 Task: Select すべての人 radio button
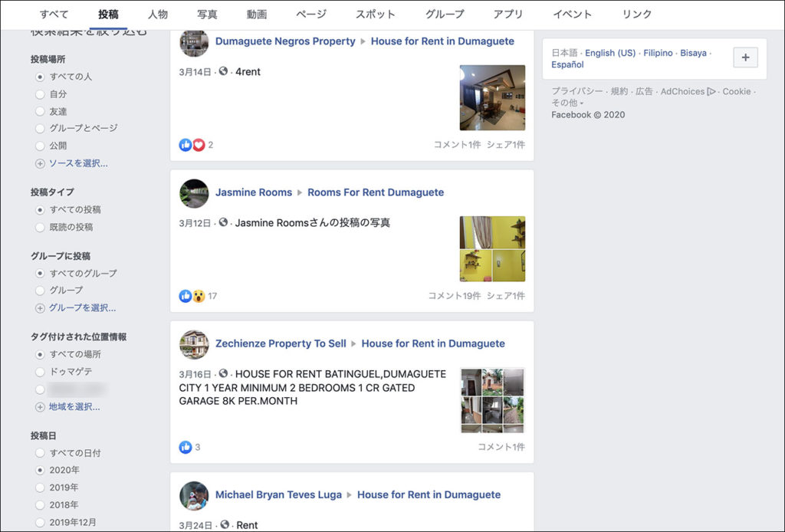tap(40, 77)
